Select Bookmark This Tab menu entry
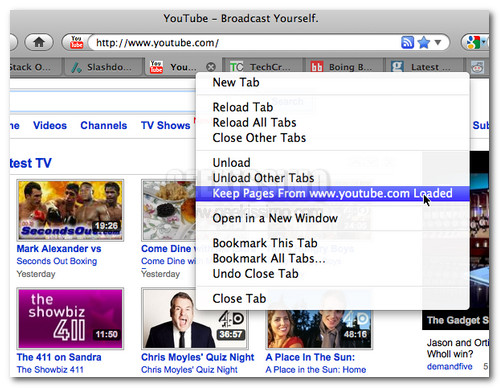 [332, 243]
